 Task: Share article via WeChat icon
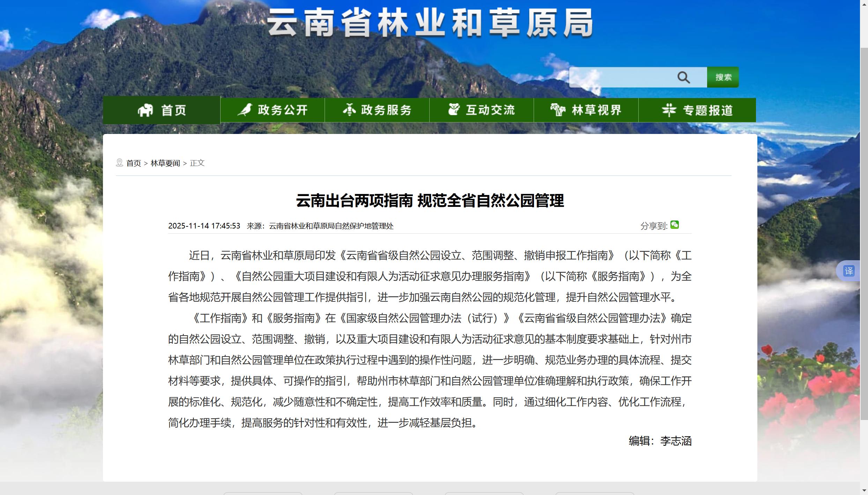pyautogui.click(x=675, y=225)
